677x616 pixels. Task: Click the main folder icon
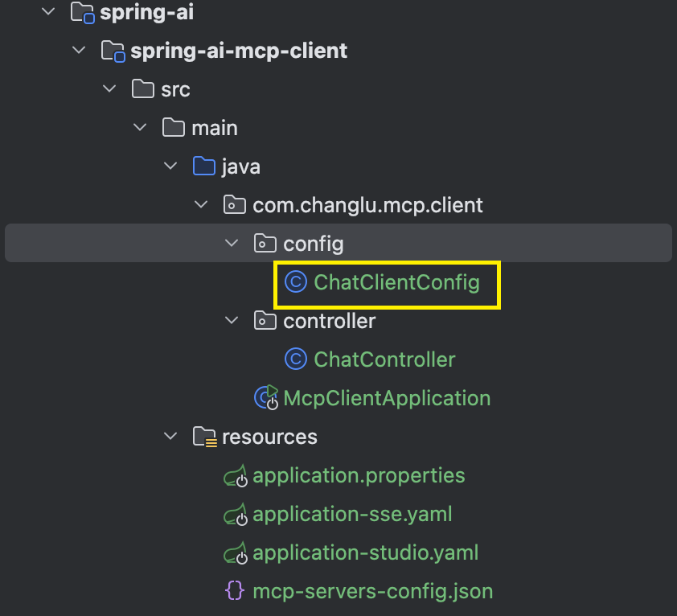click(174, 127)
